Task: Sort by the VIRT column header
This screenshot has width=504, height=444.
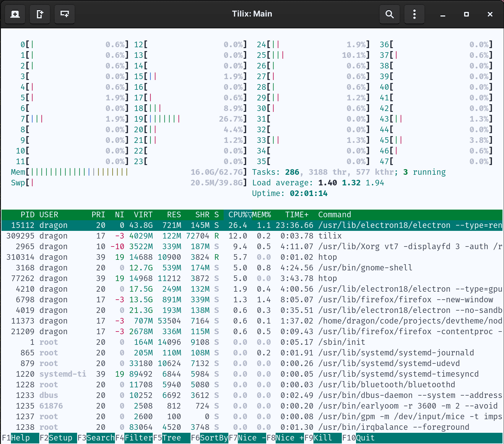Action: point(143,215)
